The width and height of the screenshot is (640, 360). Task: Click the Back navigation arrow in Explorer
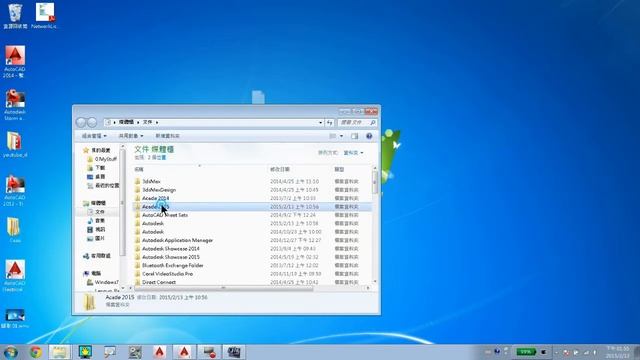(x=81, y=122)
